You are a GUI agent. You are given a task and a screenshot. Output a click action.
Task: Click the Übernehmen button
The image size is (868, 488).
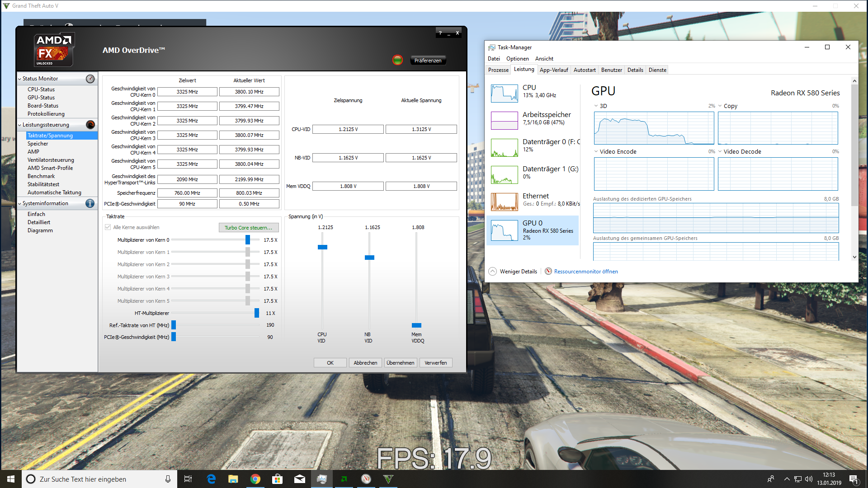(400, 363)
